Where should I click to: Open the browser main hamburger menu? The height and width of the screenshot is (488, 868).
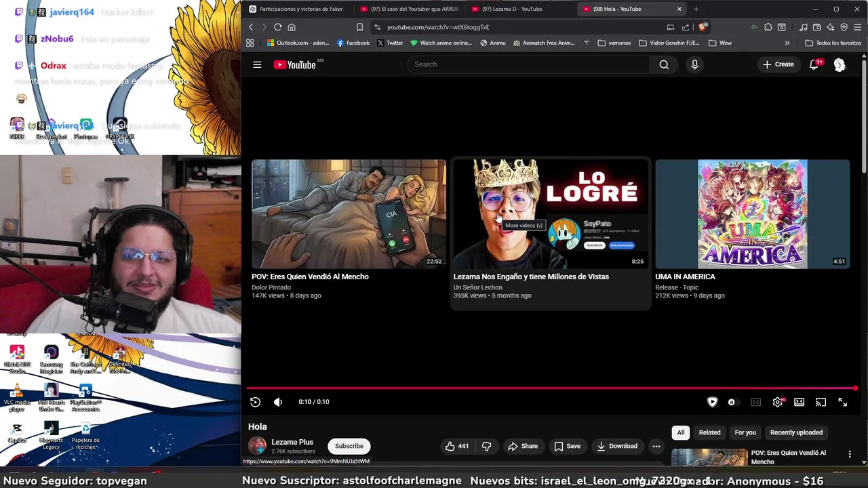click(x=857, y=27)
